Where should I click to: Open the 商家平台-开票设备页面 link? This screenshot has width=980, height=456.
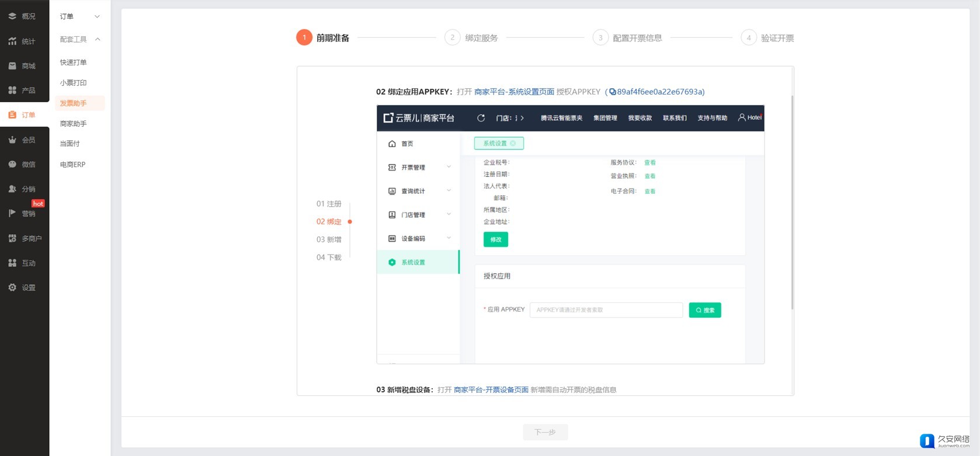[x=491, y=389]
